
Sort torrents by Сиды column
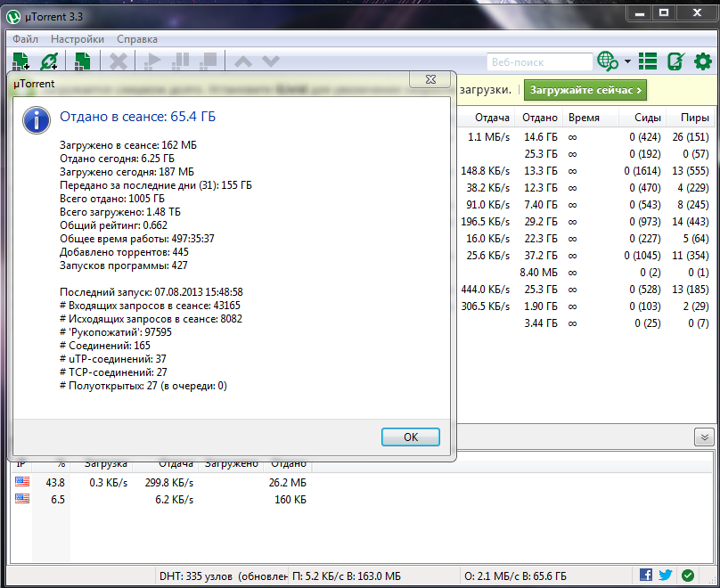click(x=648, y=118)
